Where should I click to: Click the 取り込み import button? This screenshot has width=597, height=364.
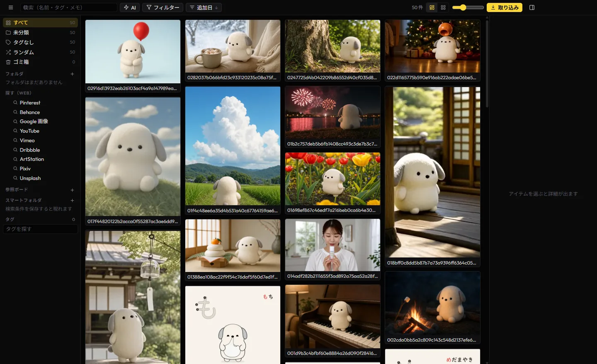(x=505, y=7)
